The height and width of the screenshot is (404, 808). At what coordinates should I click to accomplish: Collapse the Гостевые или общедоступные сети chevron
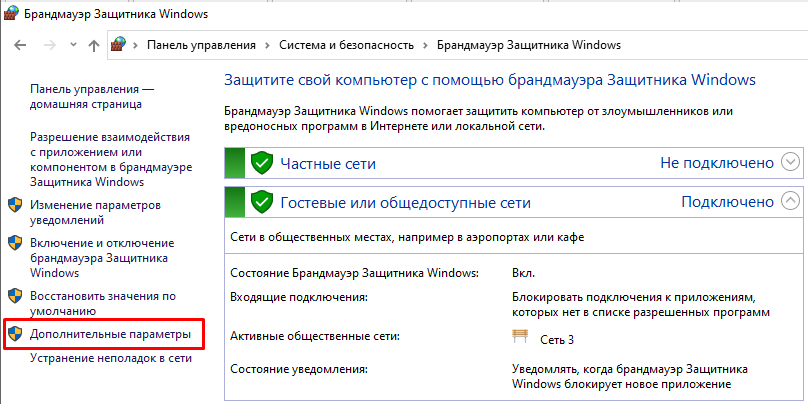[790, 201]
